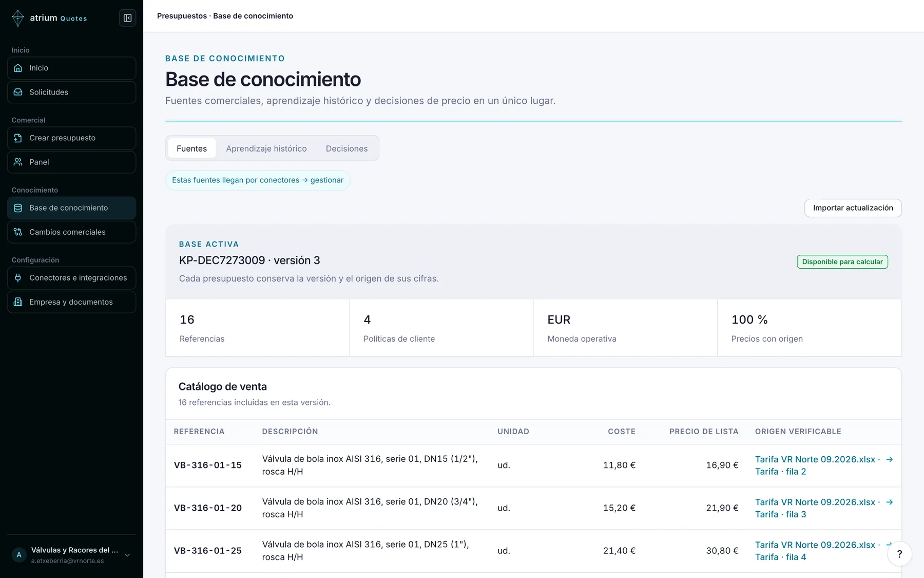Click the Precio de lista column header

pyautogui.click(x=703, y=432)
